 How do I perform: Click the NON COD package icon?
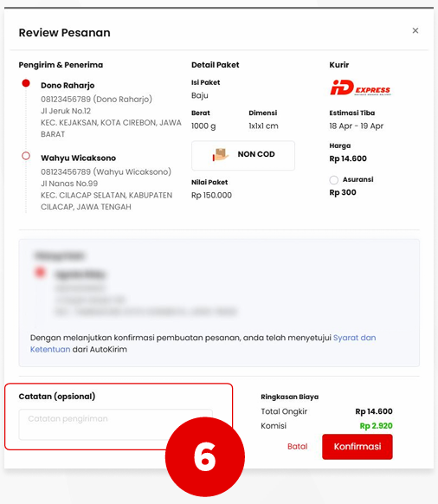[x=220, y=155]
